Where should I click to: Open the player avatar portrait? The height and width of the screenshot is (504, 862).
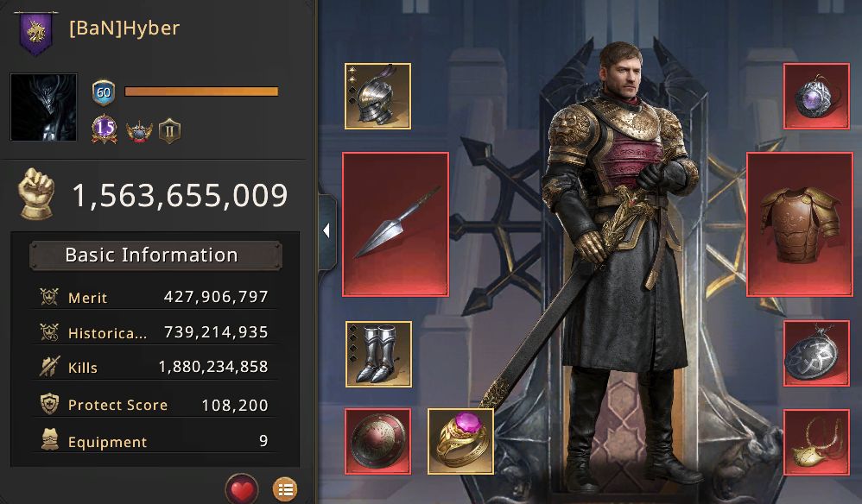click(x=44, y=107)
